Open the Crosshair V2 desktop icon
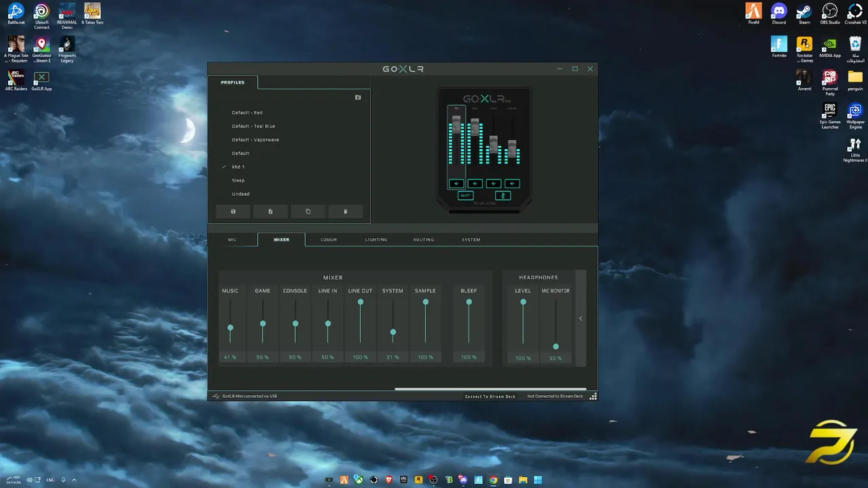This screenshot has width=868, height=488. 855,14
